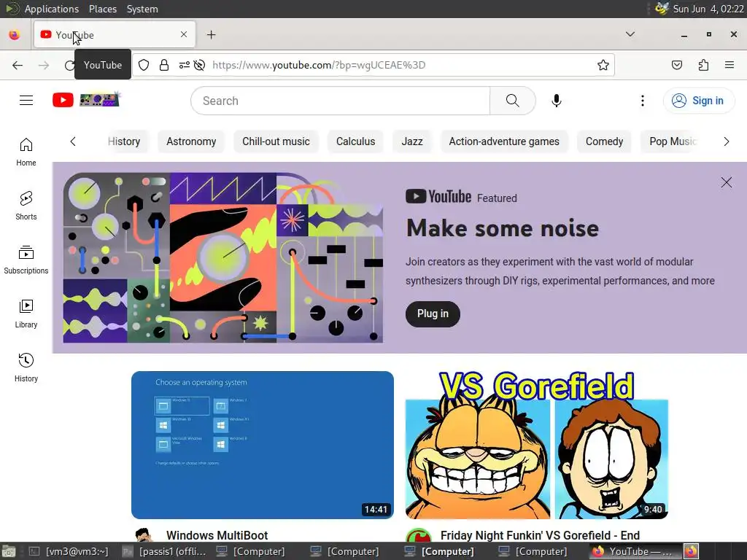This screenshot has width=747, height=560.
Task: Open Shorts in the sidebar
Action: pyautogui.click(x=26, y=206)
